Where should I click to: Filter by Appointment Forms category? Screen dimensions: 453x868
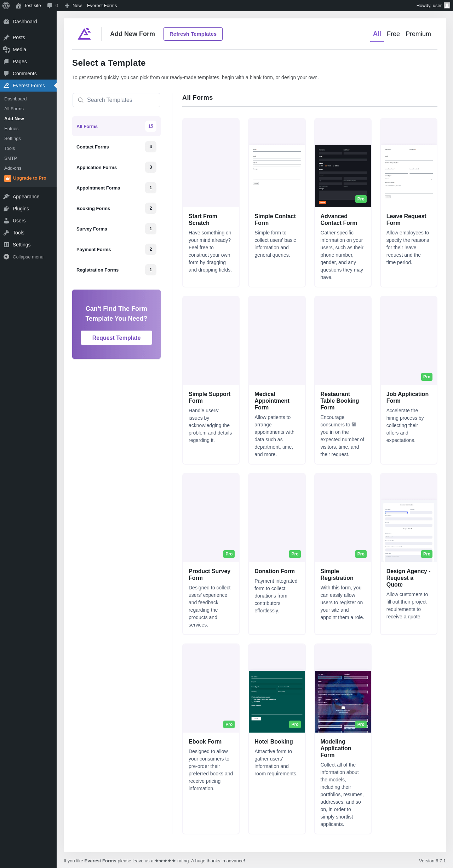pos(116,188)
